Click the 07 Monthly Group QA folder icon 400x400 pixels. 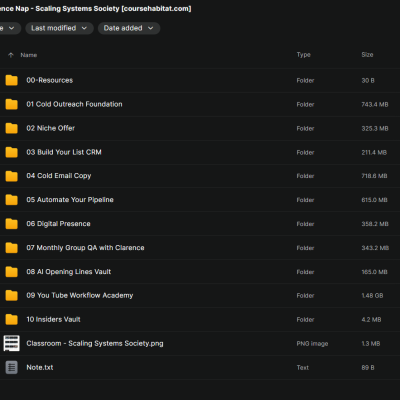12,248
